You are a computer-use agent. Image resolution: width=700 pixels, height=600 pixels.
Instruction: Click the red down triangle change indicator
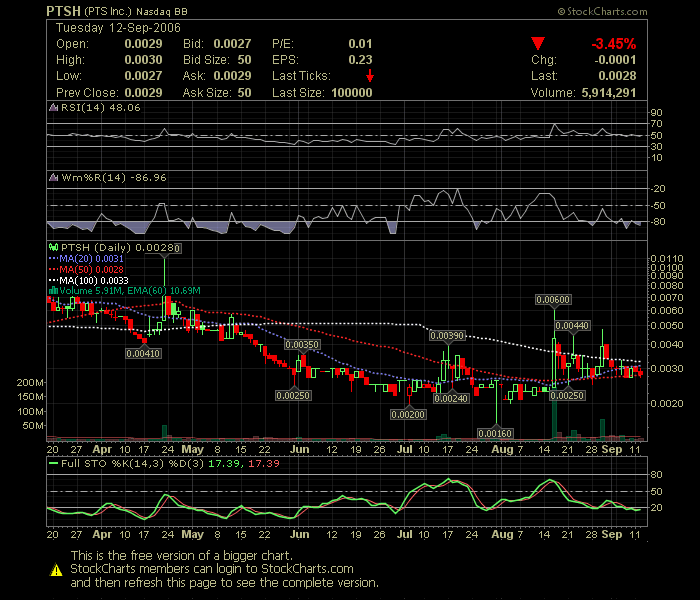click(x=538, y=45)
